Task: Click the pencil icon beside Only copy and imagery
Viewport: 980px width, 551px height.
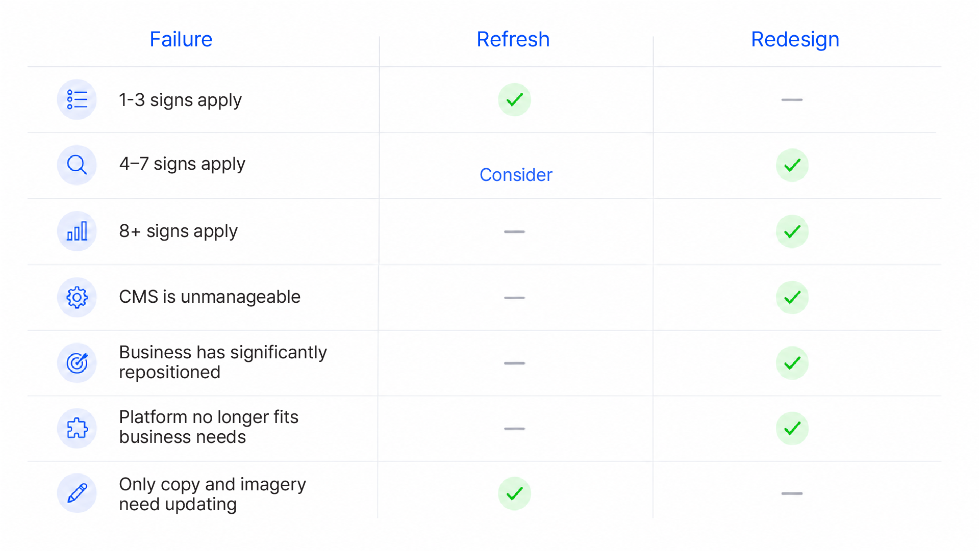Action: coord(77,493)
